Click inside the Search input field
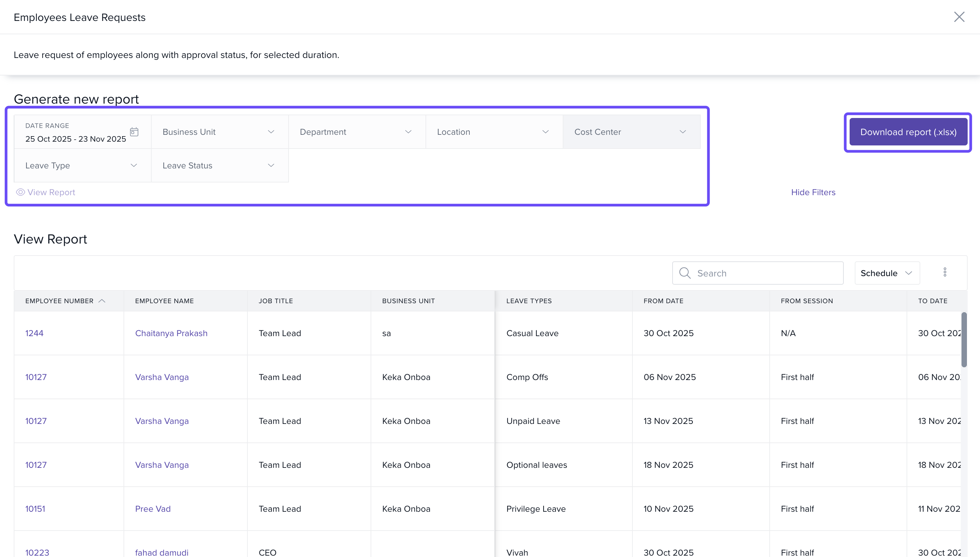980x557 pixels. click(765, 273)
